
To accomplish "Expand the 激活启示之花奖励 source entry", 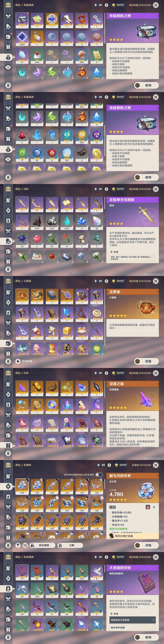I will (132, 620).
